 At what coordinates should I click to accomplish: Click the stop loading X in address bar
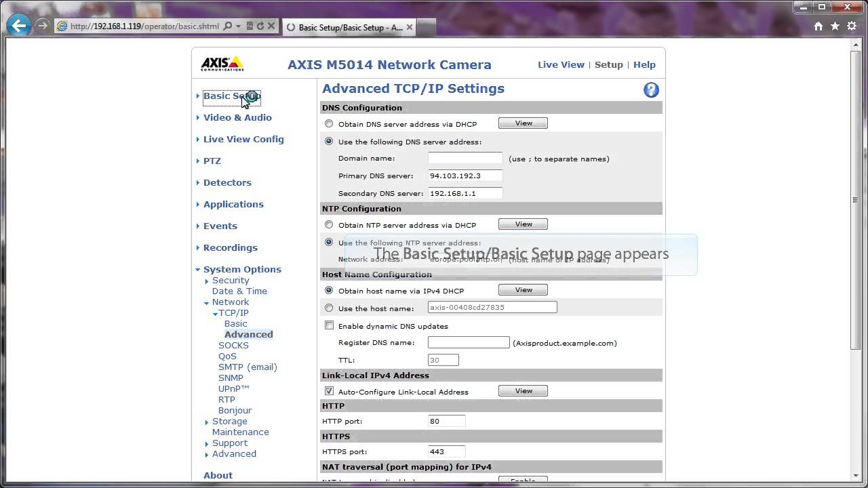click(271, 26)
